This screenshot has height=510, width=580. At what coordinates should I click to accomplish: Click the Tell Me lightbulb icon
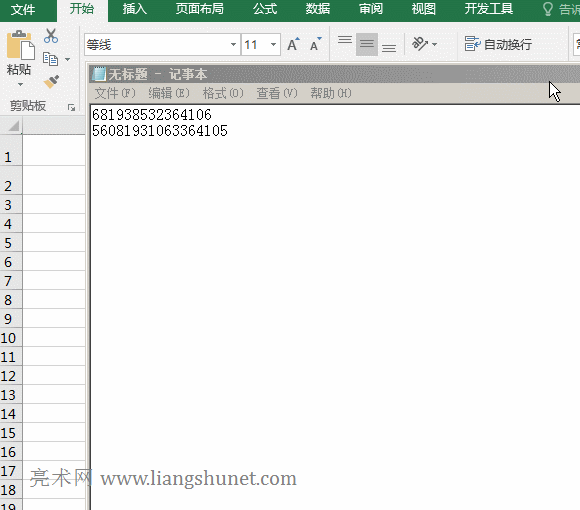point(547,9)
